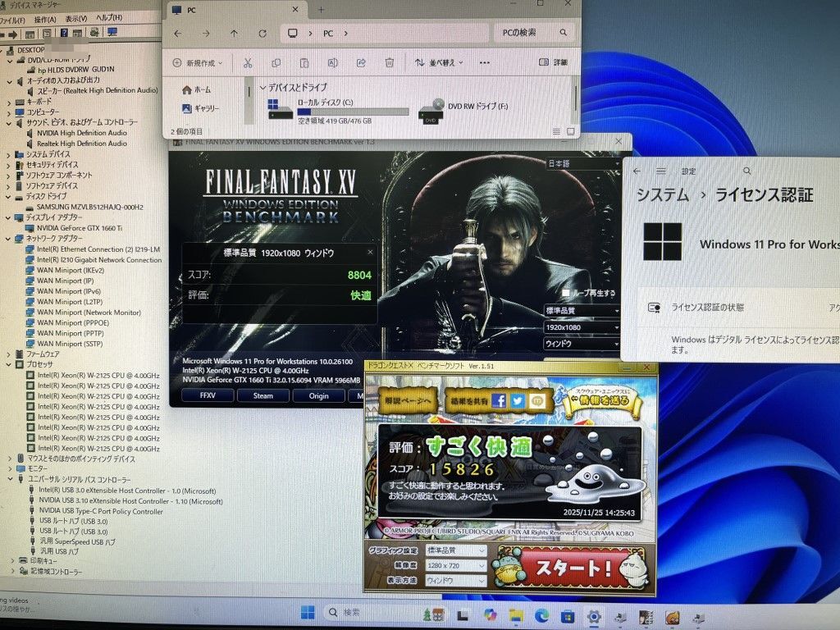The height and width of the screenshot is (630, 840).
Task: Enable the ループ再生する loop playback checkbox
Action: coord(566,293)
